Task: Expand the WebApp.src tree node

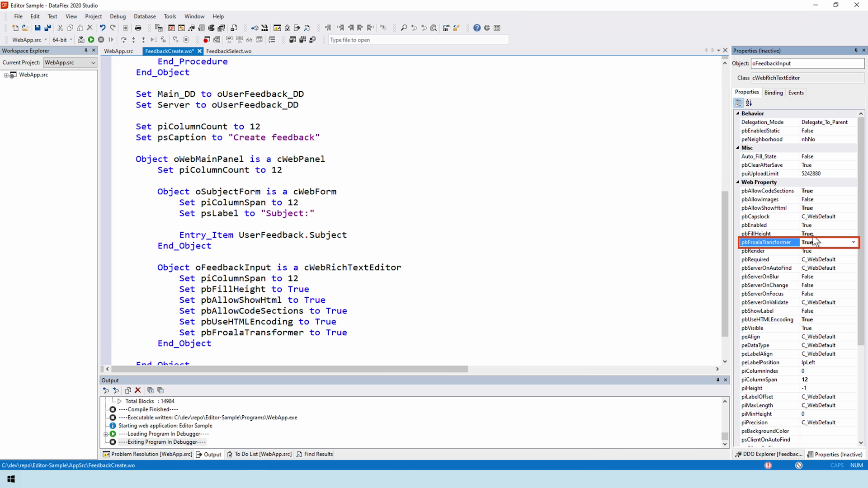Action: tap(6, 75)
